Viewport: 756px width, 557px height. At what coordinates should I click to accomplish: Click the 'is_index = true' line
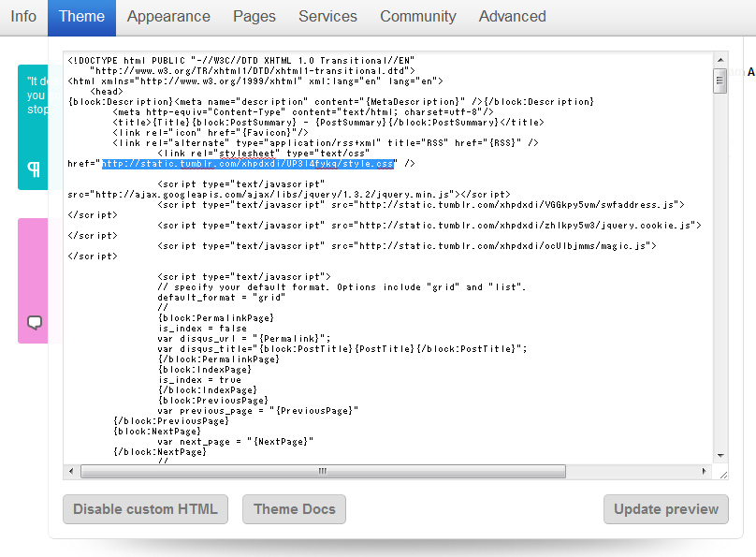point(199,380)
